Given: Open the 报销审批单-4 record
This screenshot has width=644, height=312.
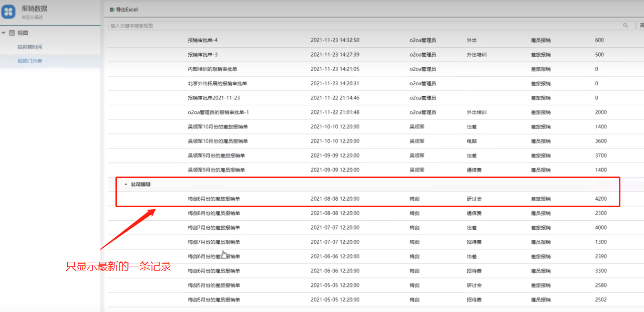Looking at the screenshot, I should 203,40.
